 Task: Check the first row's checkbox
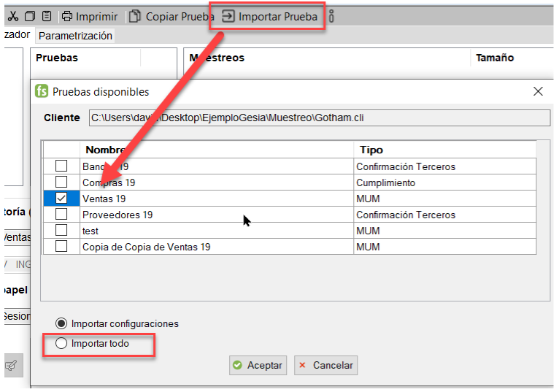61,166
